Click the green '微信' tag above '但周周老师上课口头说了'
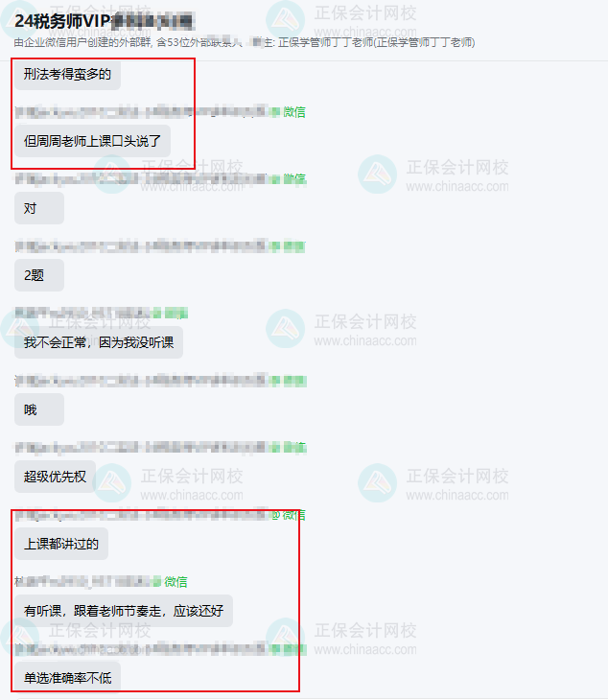Screen dimensions: 608x700 [x=294, y=111]
